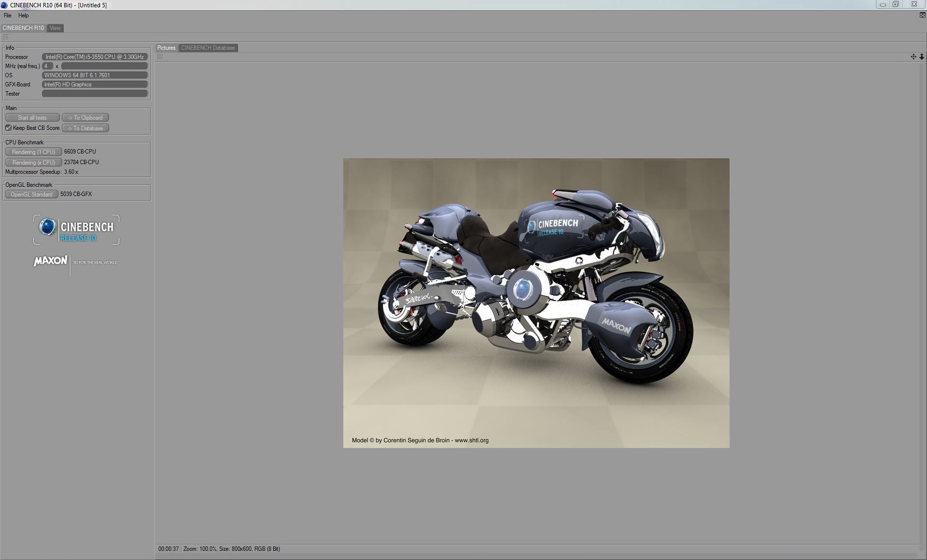Image resolution: width=927 pixels, height=560 pixels.
Task: Switch to the CINEBENCH R10 tab
Action: [23, 28]
